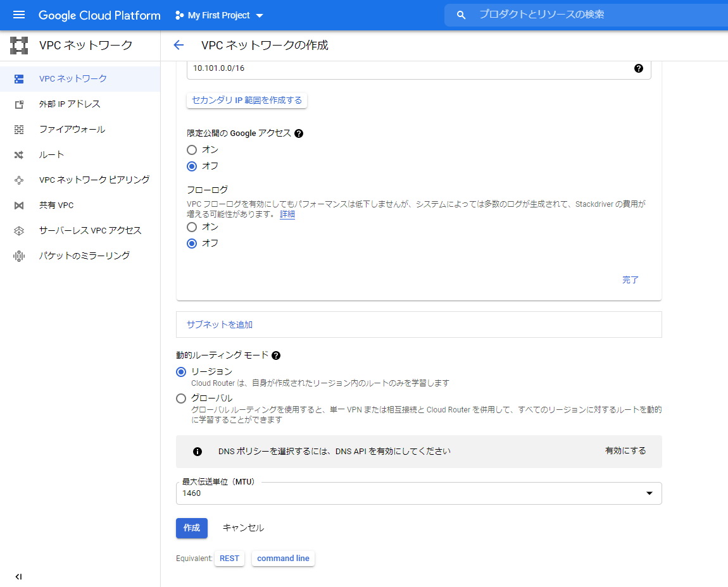
Task: Open the My First Project selector
Action: [219, 15]
